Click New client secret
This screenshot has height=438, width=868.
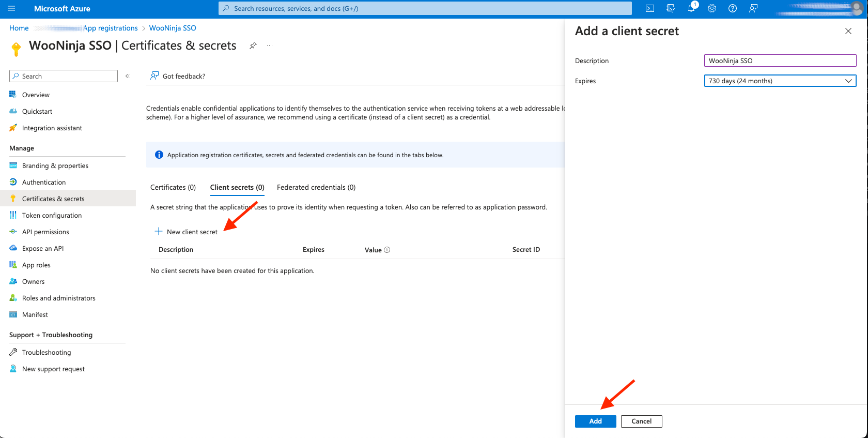(192, 232)
